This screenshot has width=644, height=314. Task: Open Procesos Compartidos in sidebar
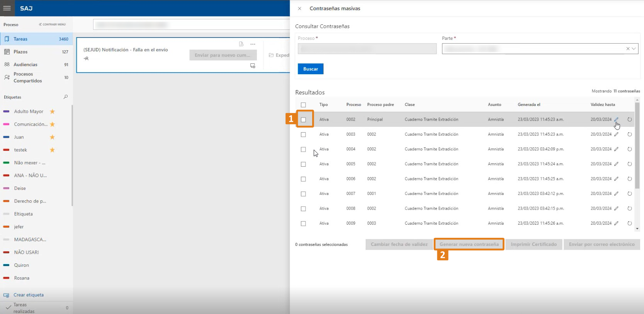[36, 77]
